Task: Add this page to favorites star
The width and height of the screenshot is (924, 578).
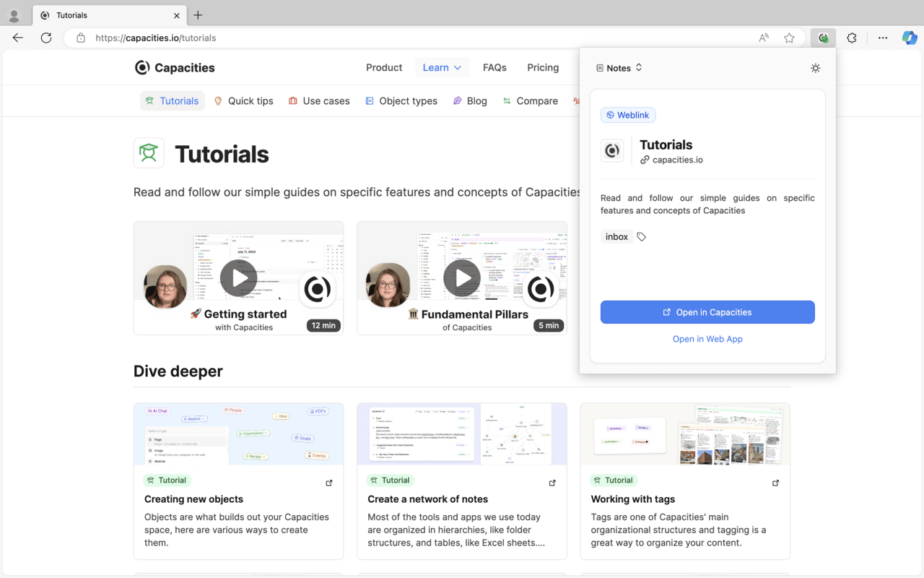Action: [789, 38]
